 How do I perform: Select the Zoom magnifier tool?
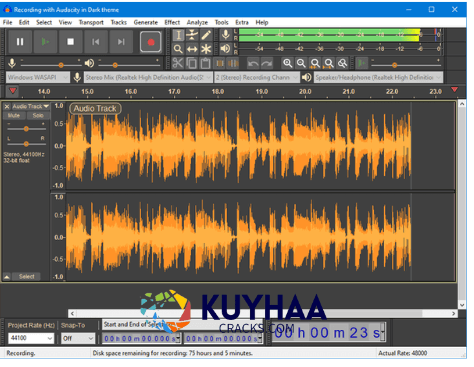[x=178, y=49]
